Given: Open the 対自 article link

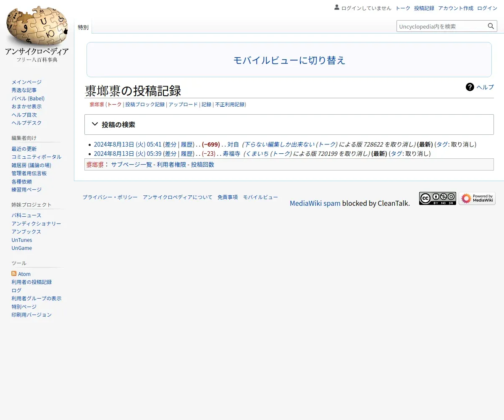Looking at the screenshot, I should pos(233,144).
